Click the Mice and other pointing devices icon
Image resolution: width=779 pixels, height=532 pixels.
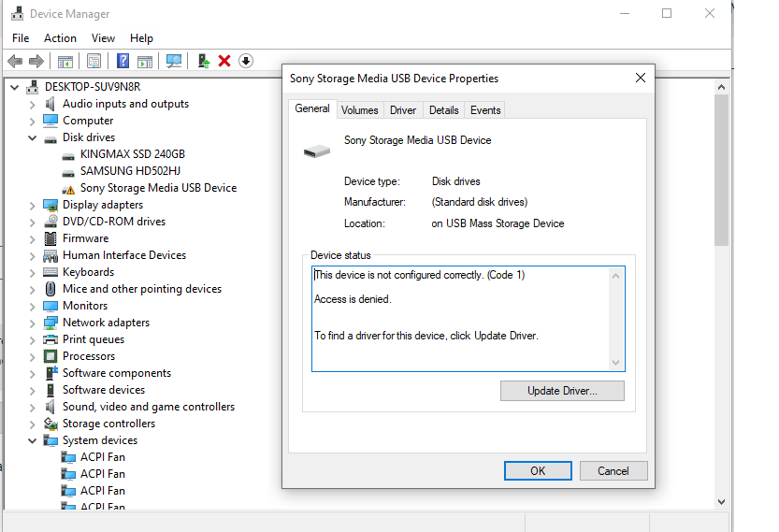tap(50, 289)
